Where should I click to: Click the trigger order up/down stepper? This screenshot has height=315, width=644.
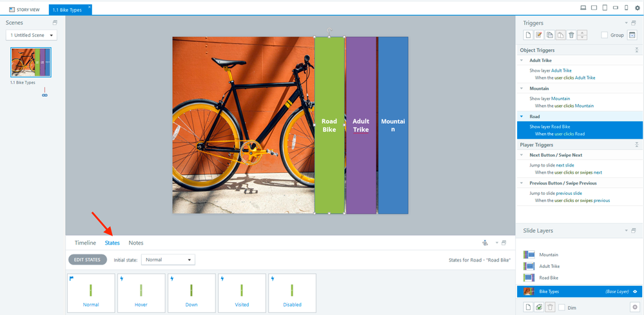pyautogui.click(x=582, y=35)
